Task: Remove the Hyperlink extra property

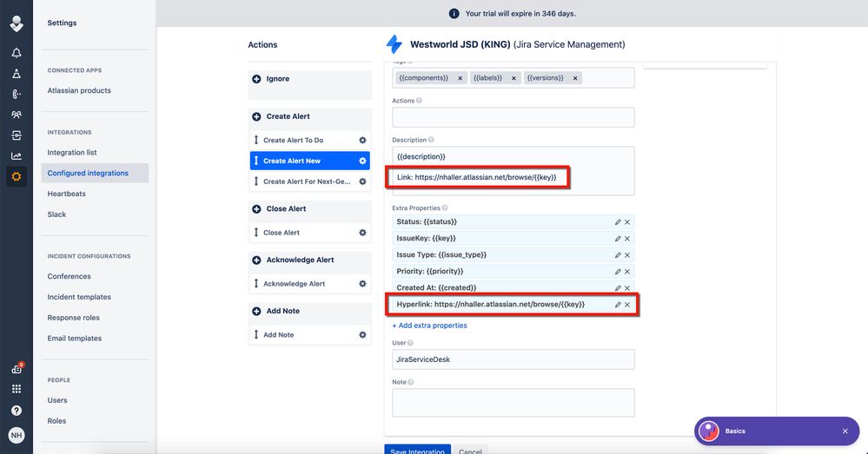Action: pyautogui.click(x=627, y=305)
